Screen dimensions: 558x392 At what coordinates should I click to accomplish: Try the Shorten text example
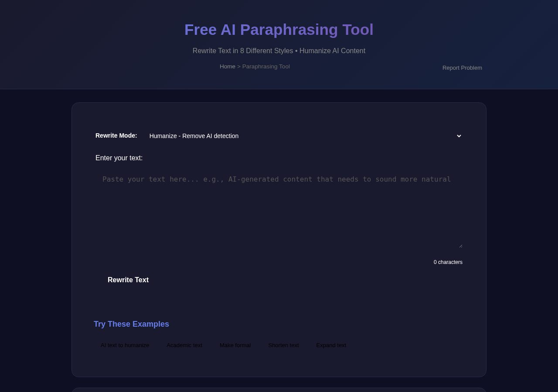284,345
